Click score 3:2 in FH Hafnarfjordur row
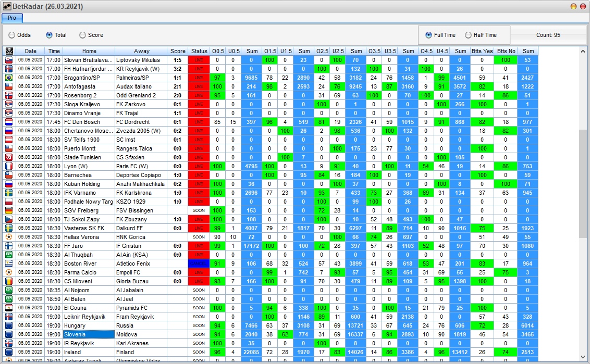The height and width of the screenshot is (364, 590). [x=178, y=69]
